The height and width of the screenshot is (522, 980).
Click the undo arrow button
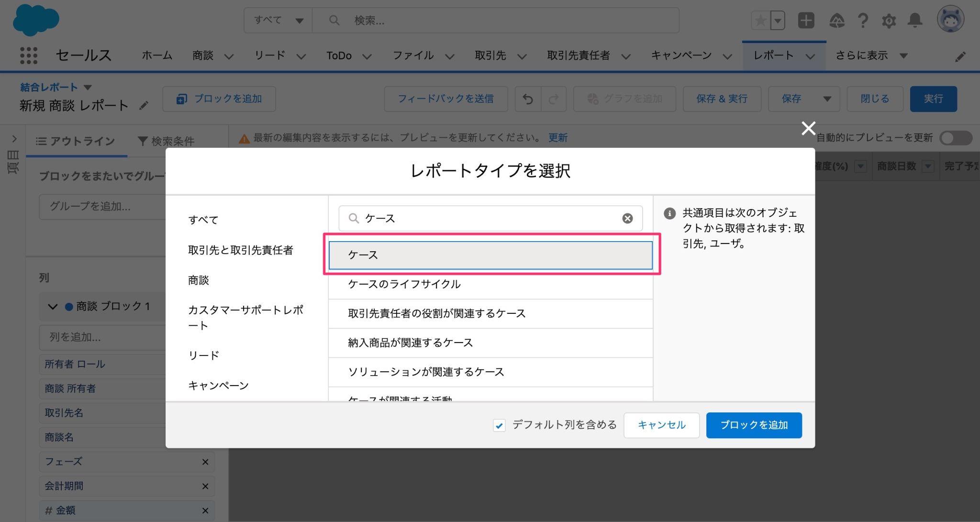pyautogui.click(x=528, y=99)
